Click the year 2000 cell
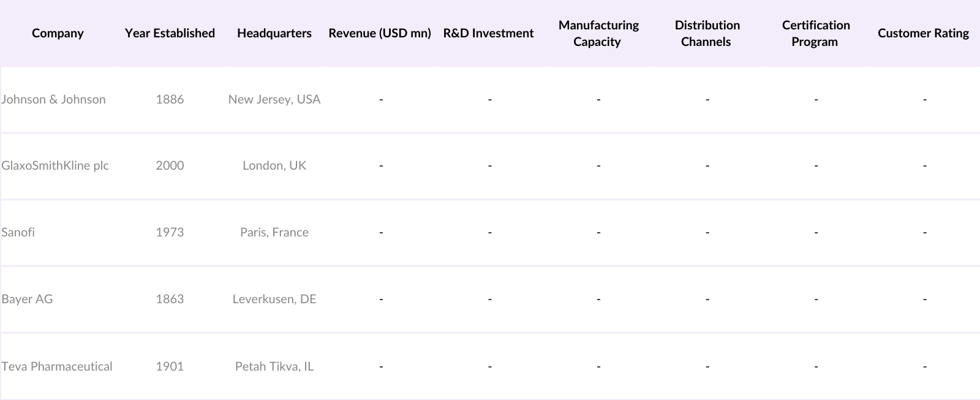 [170, 165]
